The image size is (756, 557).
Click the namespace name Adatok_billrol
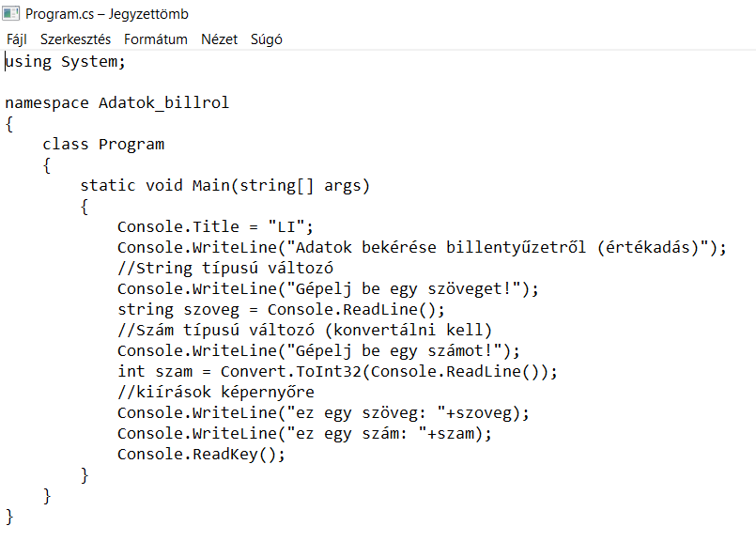click(163, 103)
